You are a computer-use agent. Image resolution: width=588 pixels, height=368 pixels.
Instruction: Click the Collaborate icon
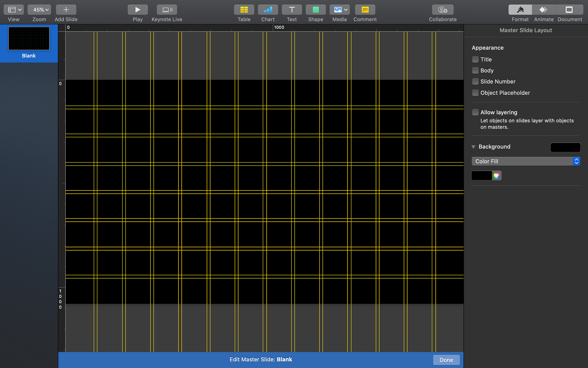coord(442,10)
